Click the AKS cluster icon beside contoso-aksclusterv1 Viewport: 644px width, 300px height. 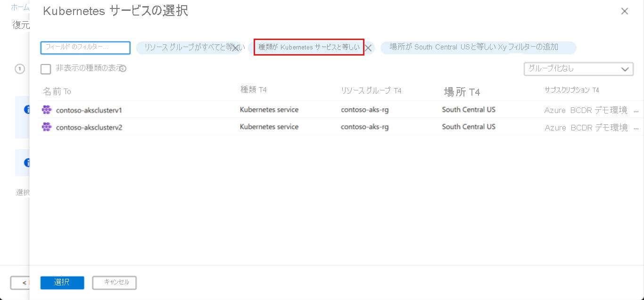click(x=46, y=109)
